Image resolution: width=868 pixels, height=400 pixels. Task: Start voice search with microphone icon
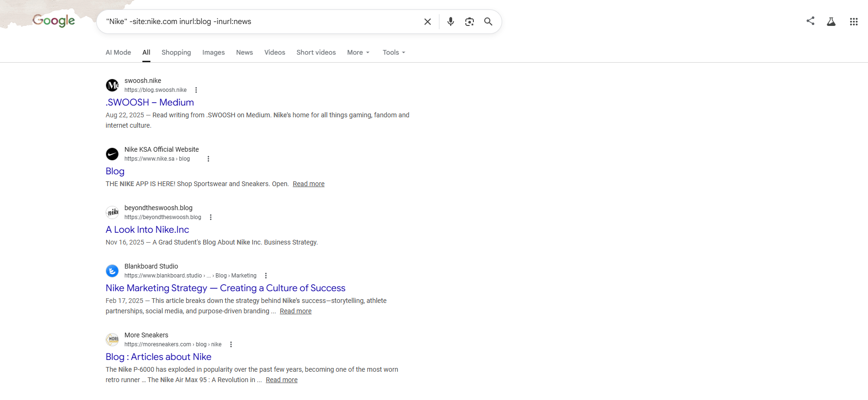(451, 22)
